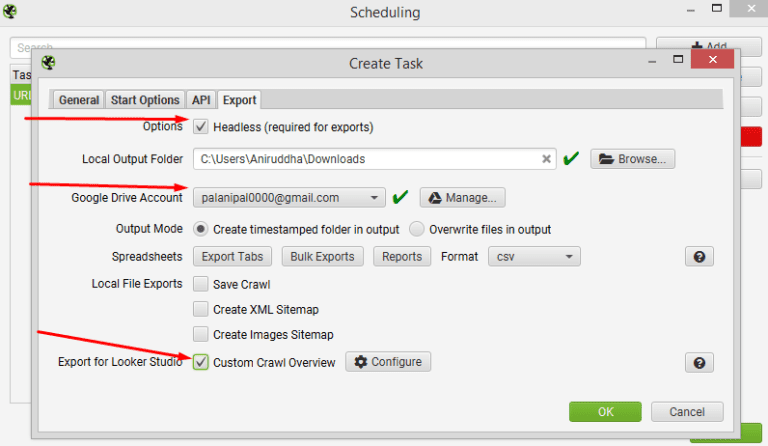Click the green OK button
Image resolution: width=768 pixels, height=446 pixels.
[605, 412]
